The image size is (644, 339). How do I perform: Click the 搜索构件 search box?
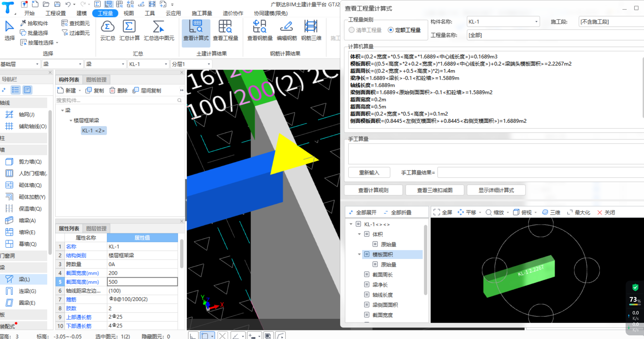119,100
